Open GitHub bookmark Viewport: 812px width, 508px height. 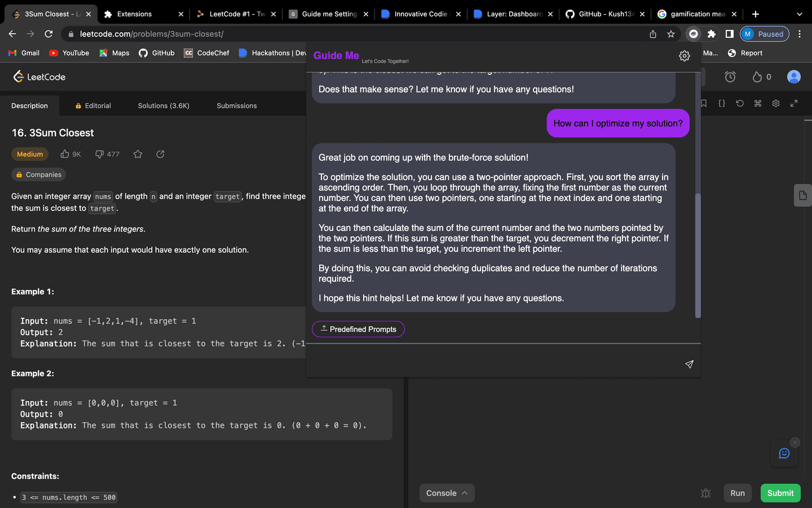coord(157,53)
